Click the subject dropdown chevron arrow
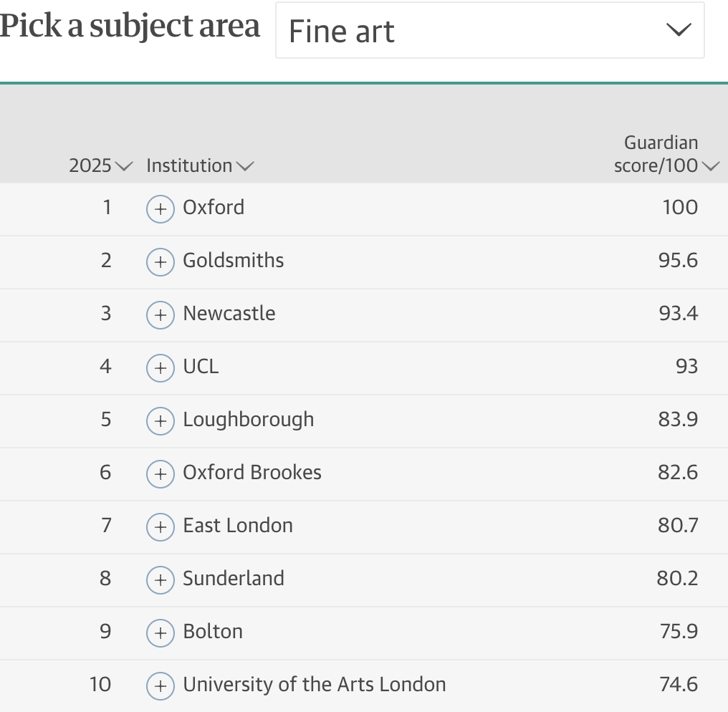 679,29
